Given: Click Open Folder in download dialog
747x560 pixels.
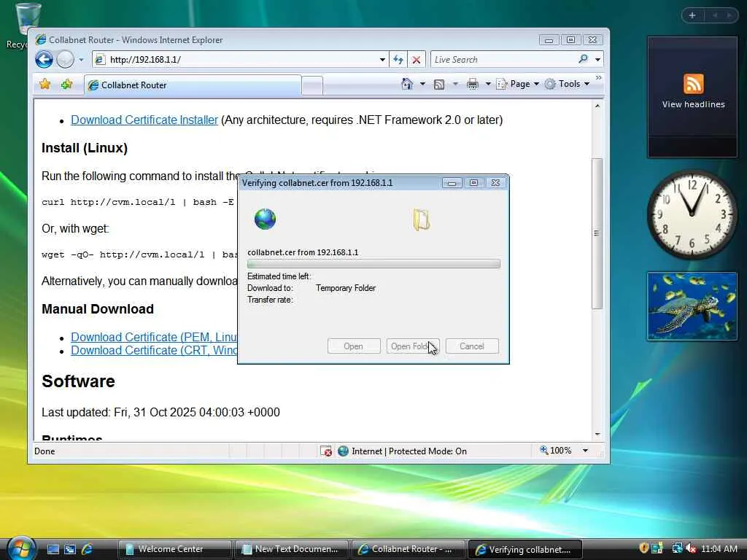Looking at the screenshot, I should [413, 346].
